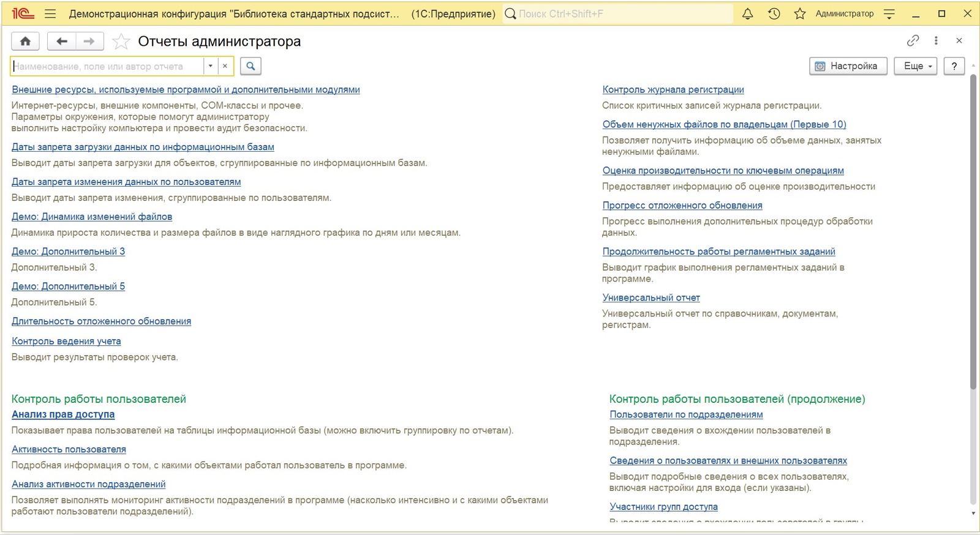This screenshot has height=535, width=980.
Task: Open Демо: Динамика изменений файлов report
Action: (92, 217)
